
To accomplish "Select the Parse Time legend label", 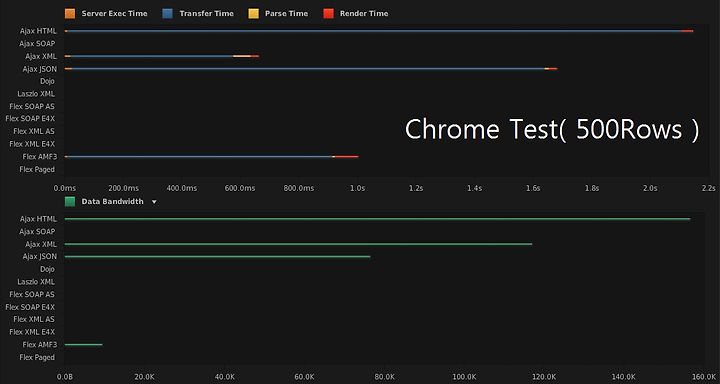I will [x=287, y=14].
